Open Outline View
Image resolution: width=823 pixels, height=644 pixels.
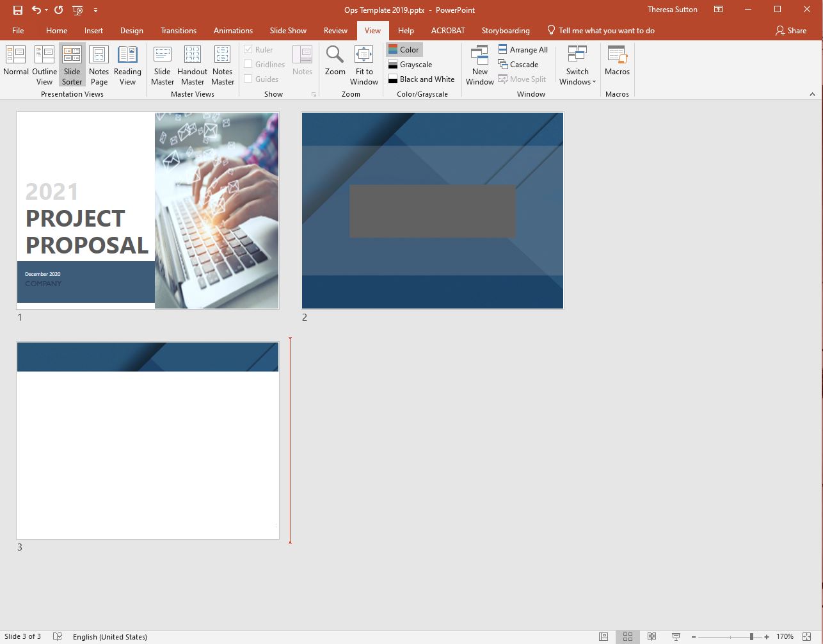pos(44,64)
